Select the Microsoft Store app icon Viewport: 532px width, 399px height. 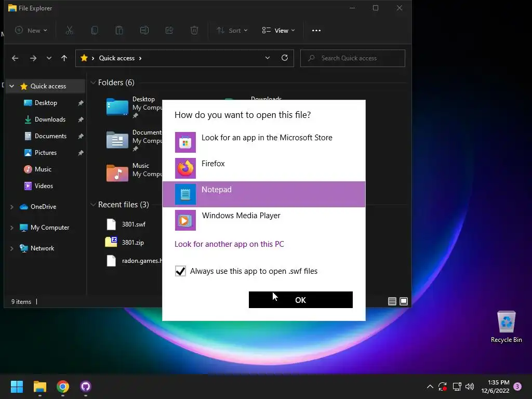coord(185,142)
